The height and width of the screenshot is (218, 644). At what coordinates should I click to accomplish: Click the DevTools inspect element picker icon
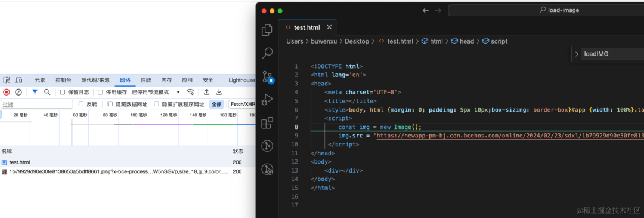(7, 80)
